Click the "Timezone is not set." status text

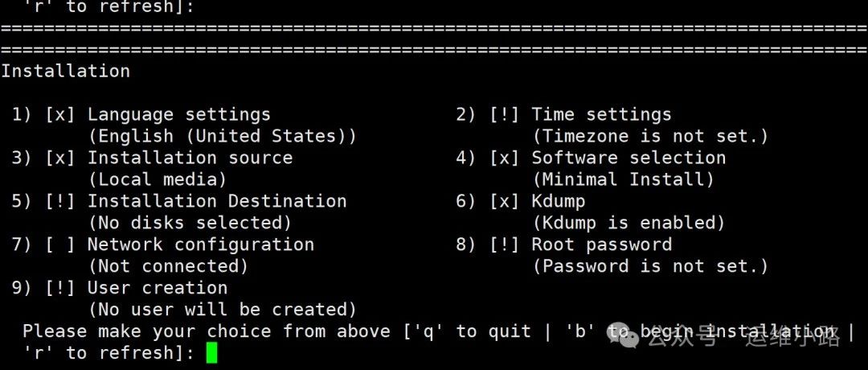click(x=650, y=136)
